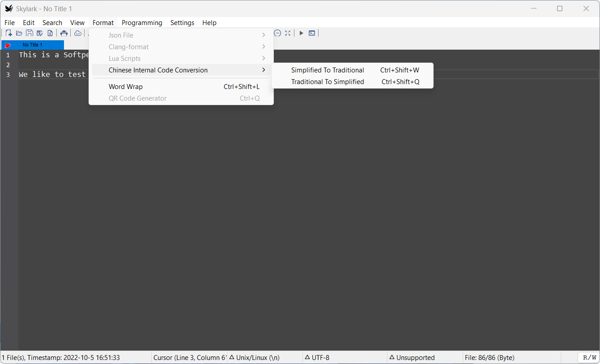Toggle the R/W read-write button
Image resolution: width=600 pixels, height=364 pixels.
pos(589,357)
